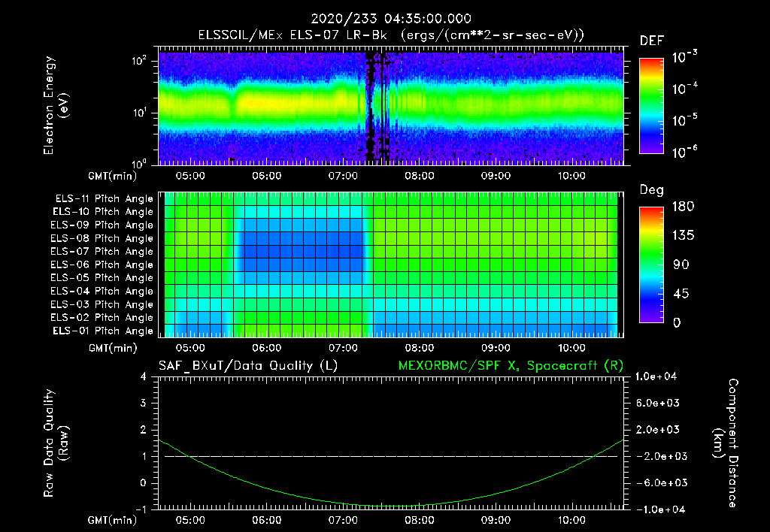
Task: Click the Raw Data Quality (Raw) axis label
Action: click(x=56, y=443)
